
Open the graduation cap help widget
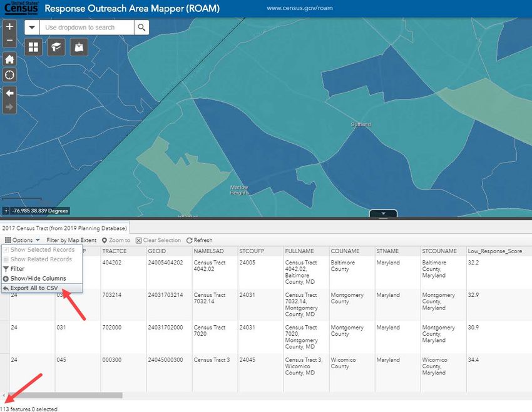coord(56,47)
